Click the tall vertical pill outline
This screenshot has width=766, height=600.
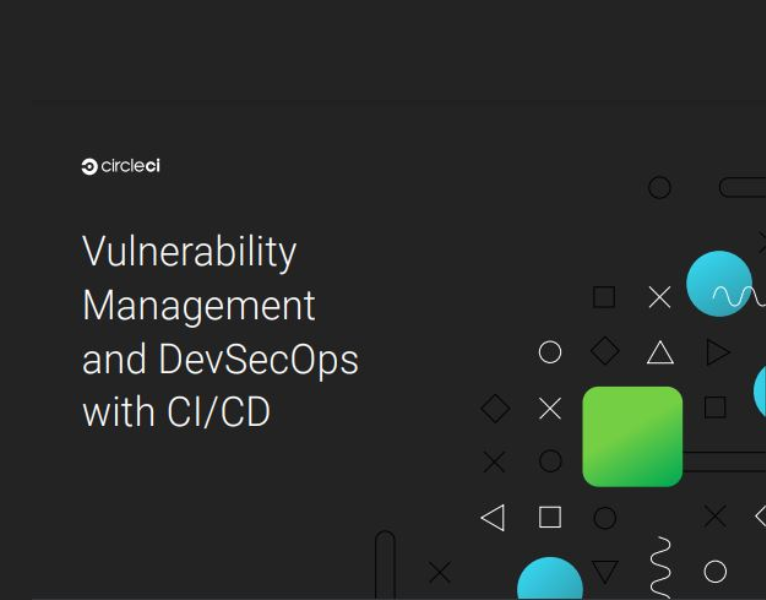[x=385, y=565]
